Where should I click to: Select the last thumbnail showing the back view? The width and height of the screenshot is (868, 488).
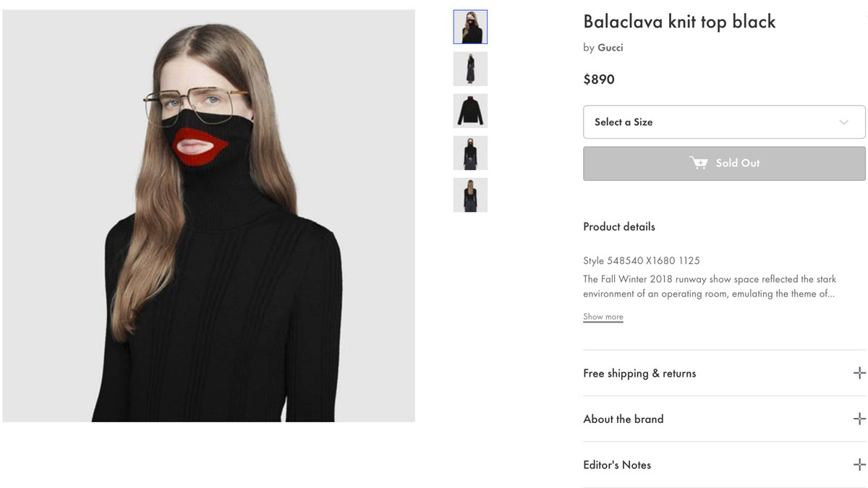[470, 194]
